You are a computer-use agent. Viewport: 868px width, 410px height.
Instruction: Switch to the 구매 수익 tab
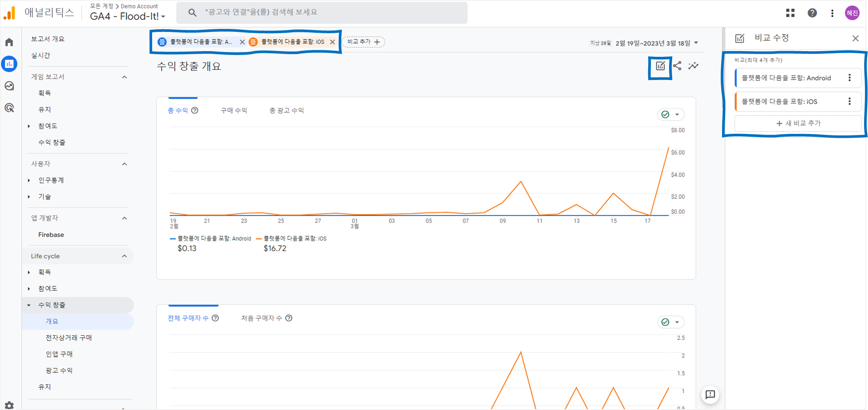(x=234, y=111)
